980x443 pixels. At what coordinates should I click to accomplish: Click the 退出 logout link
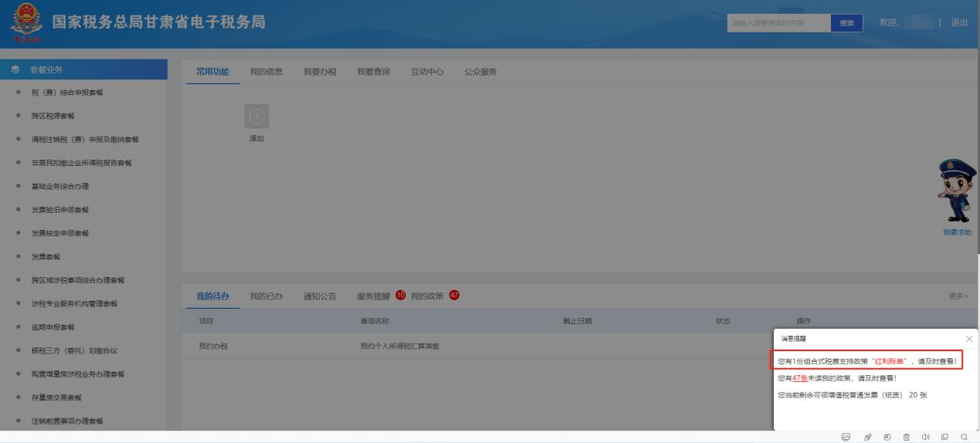959,22
